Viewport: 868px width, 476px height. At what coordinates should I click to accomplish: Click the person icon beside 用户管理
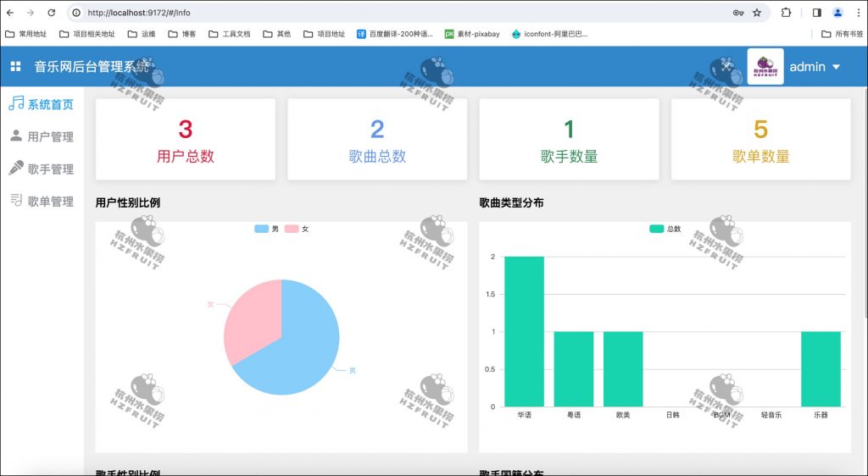pos(17,136)
